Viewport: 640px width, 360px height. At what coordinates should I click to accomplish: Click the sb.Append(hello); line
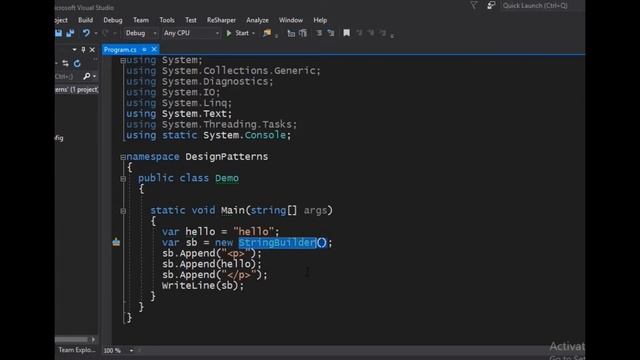pos(211,264)
